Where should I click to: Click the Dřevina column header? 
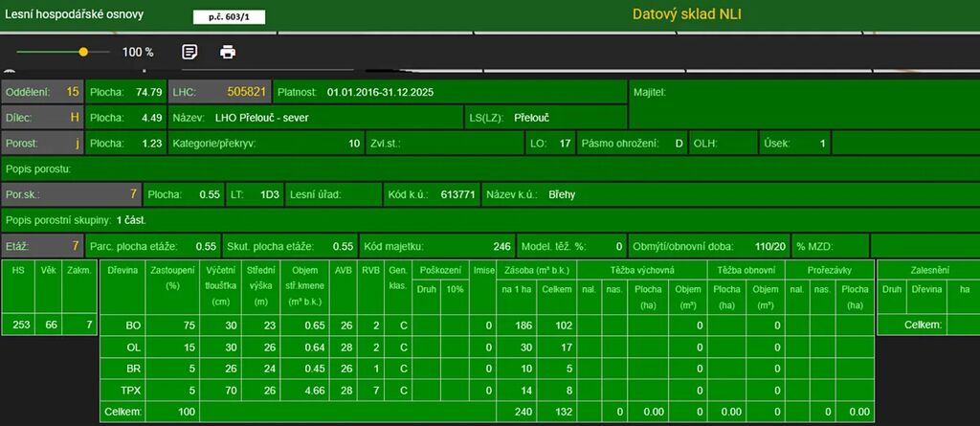click(123, 271)
